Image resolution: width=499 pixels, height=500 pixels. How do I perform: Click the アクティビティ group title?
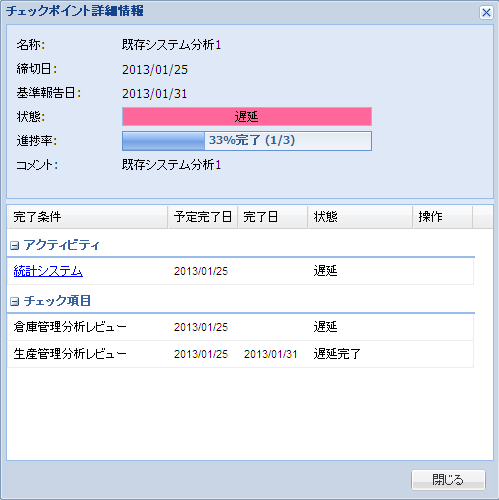[61, 245]
